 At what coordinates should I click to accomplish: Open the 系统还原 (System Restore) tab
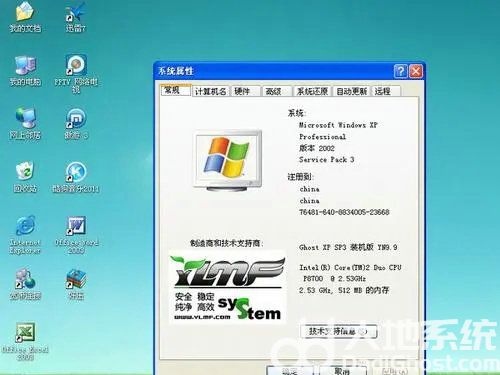click(312, 91)
